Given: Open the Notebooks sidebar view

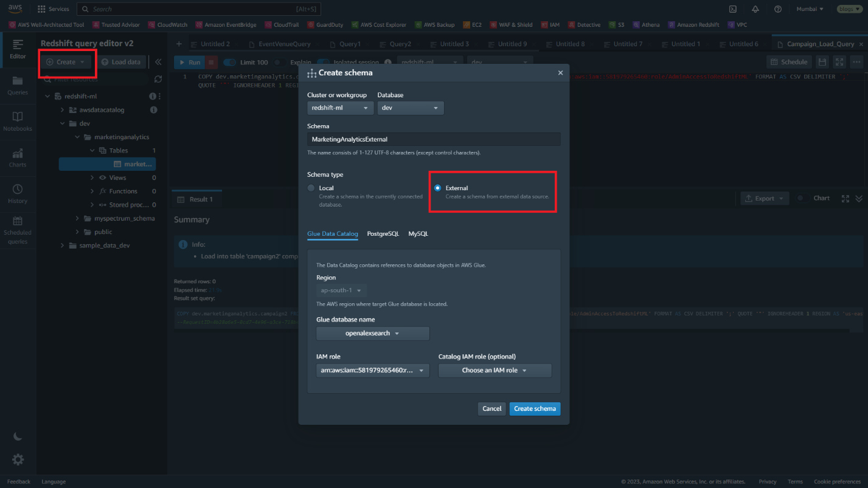Looking at the screenshot, I should coord(18,122).
